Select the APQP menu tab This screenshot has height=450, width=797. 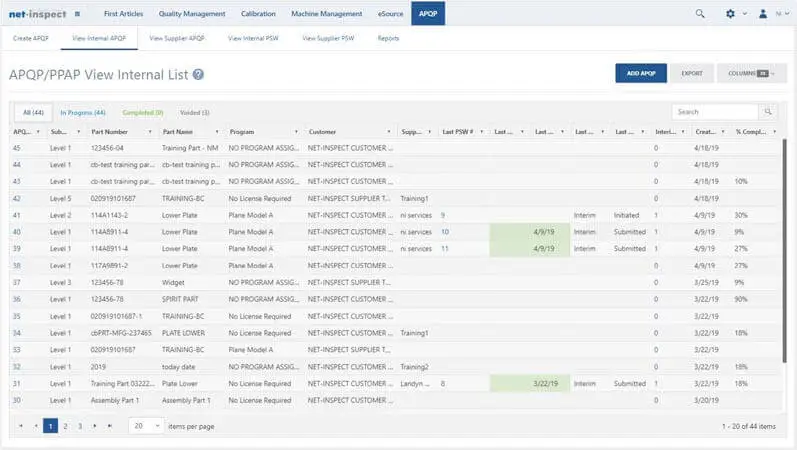pos(428,13)
